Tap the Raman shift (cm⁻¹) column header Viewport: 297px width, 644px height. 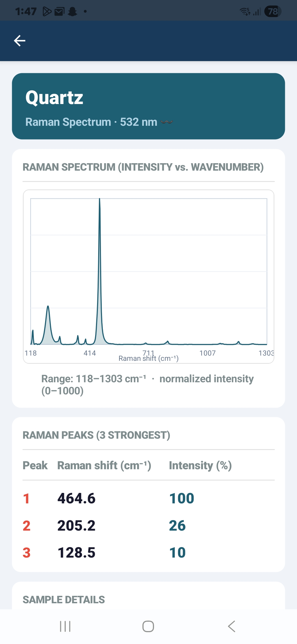coord(104,465)
